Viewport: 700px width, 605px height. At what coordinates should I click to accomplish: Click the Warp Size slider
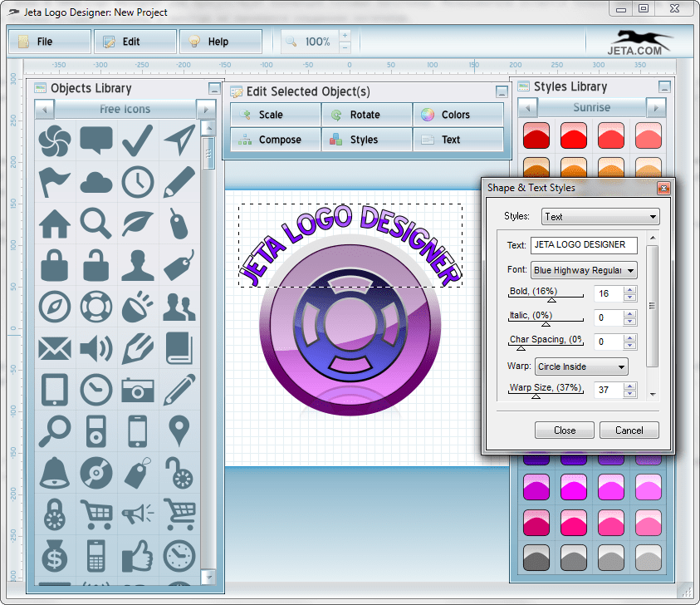click(x=546, y=394)
